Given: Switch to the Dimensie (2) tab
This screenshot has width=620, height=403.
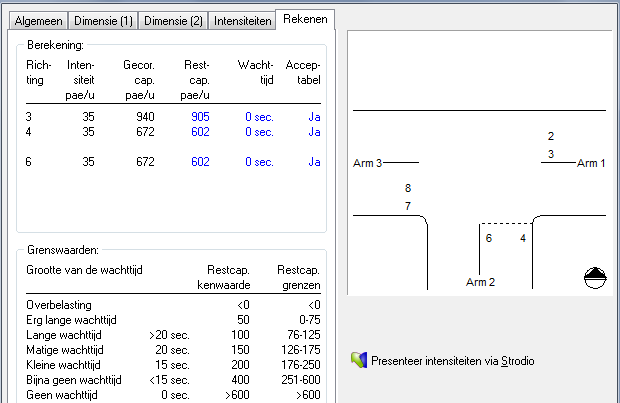Looking at the screenshot, I should pyautogui.click(x=173, y=21).
